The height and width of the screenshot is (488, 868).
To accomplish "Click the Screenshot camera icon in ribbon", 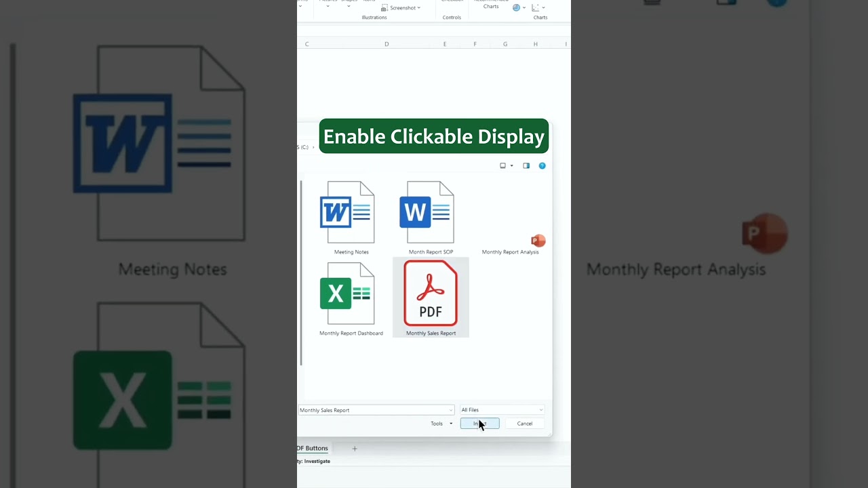I will point(384,8).
